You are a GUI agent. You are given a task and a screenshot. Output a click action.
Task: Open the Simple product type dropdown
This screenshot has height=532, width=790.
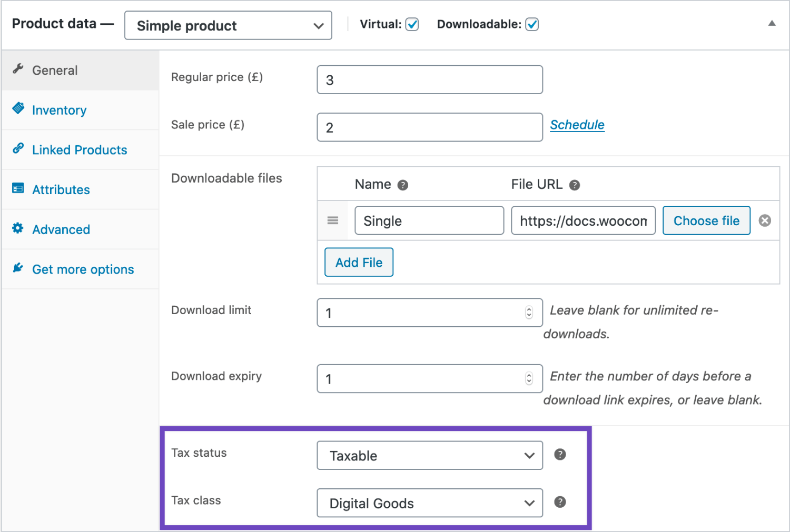(x=228, y=25)
